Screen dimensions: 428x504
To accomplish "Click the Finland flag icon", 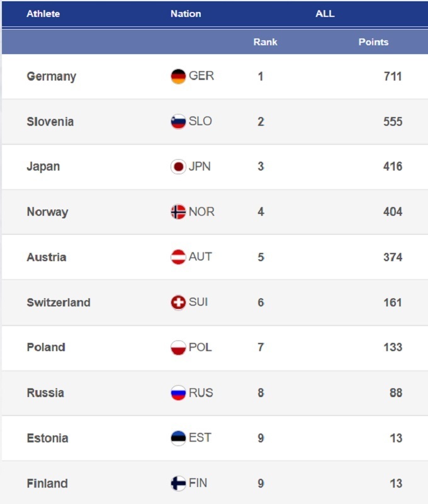I will point(178,483).
